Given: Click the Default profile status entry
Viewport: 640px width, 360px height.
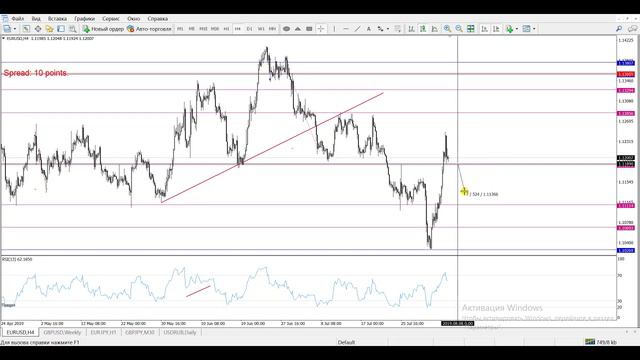Looking at the screenshot, I should coord(346,342).
